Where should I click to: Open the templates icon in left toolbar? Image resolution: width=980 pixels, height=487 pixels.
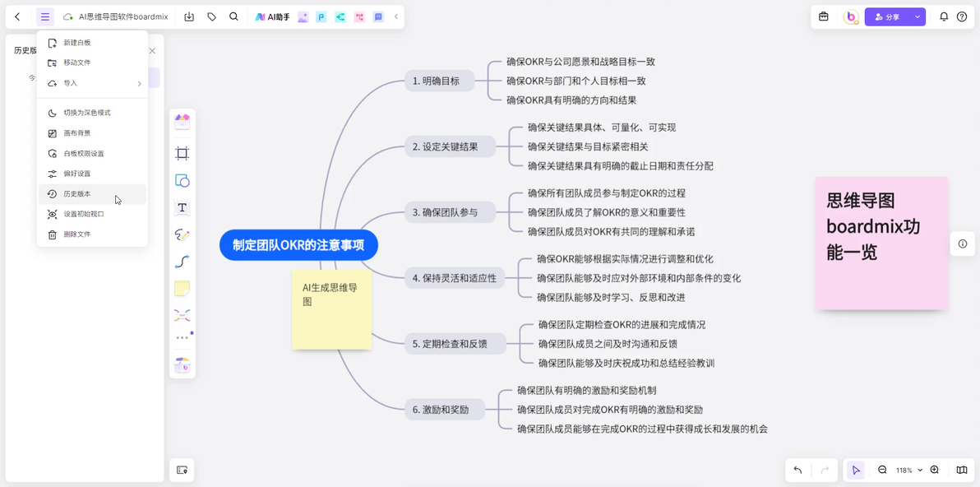182,121
